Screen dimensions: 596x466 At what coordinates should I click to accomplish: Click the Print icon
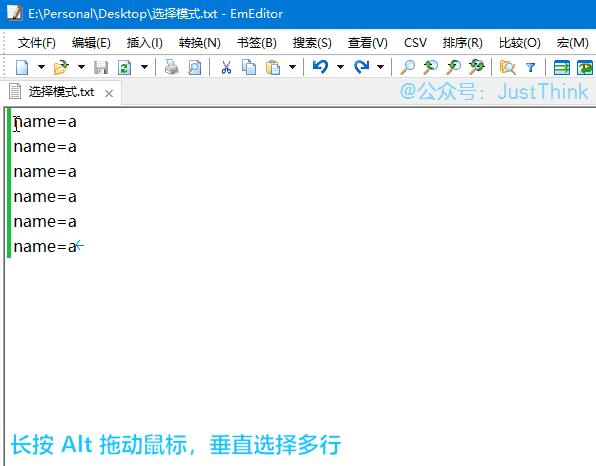point(171,67)
